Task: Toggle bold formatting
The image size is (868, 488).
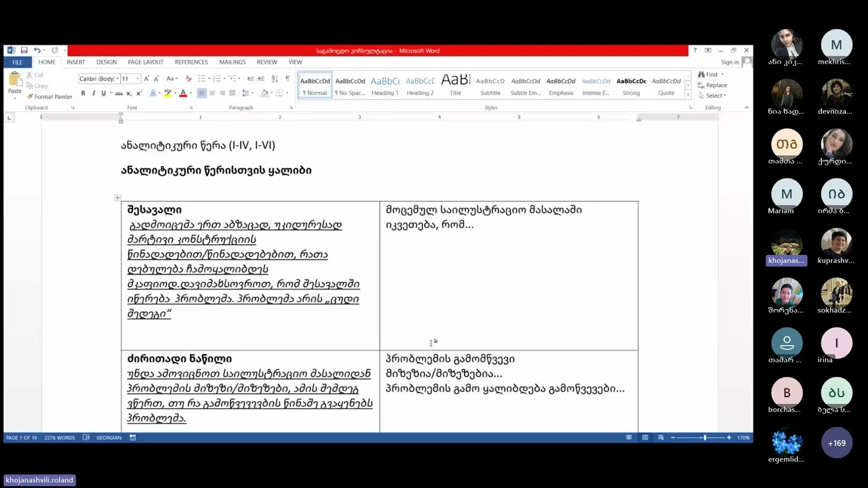Action: (83, 94)
